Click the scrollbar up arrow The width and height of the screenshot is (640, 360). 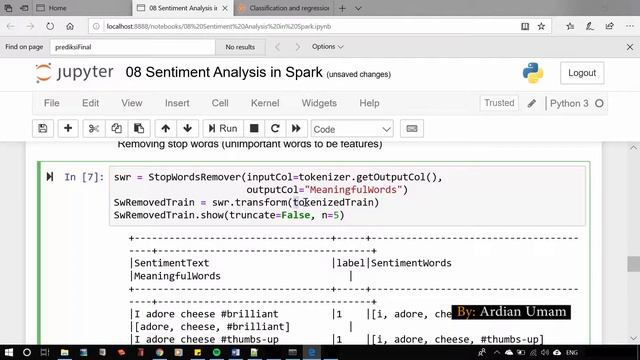pyautogui.click(x=633, y=148)
